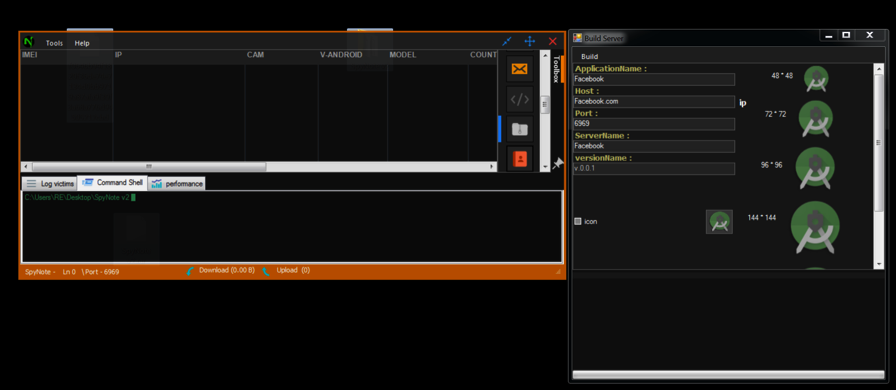Click the pushpin icon below the Toolbox label

558,164
